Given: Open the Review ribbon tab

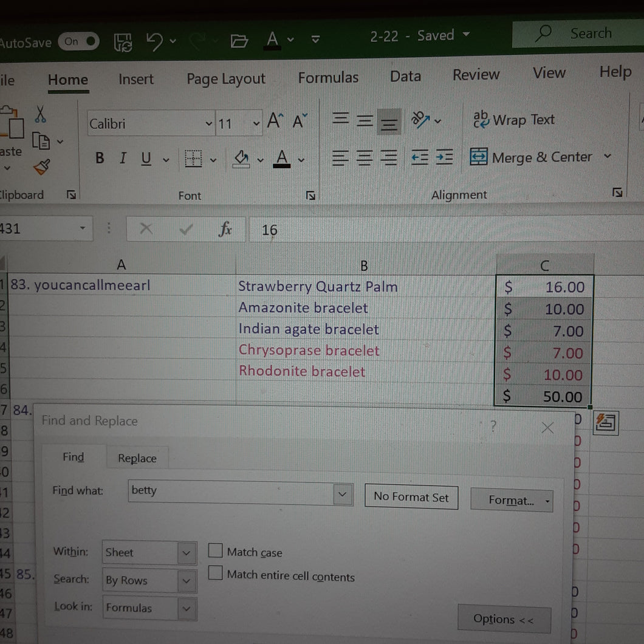Looking at the screenshot, I should [476, 75].
